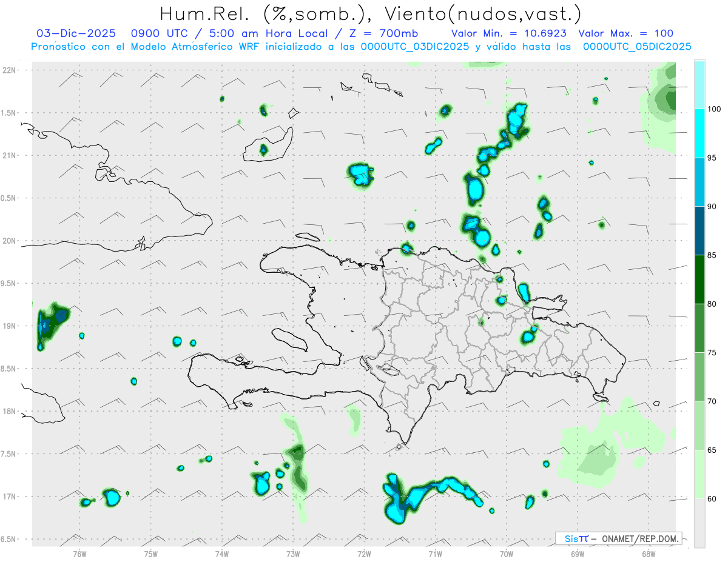
Task: Click the colorbar value 60
Action: tap(712, 499)
